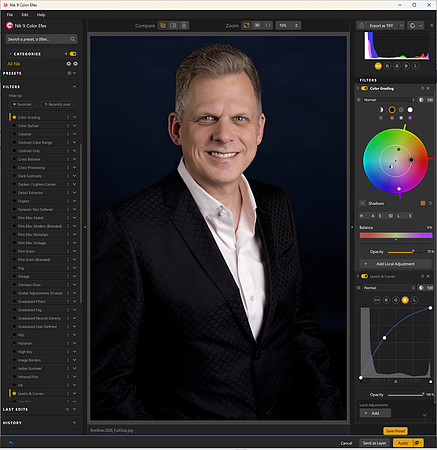
Task: Open Levels & Curves blend mode Normal dropdown
Action: tap(389, 288)
